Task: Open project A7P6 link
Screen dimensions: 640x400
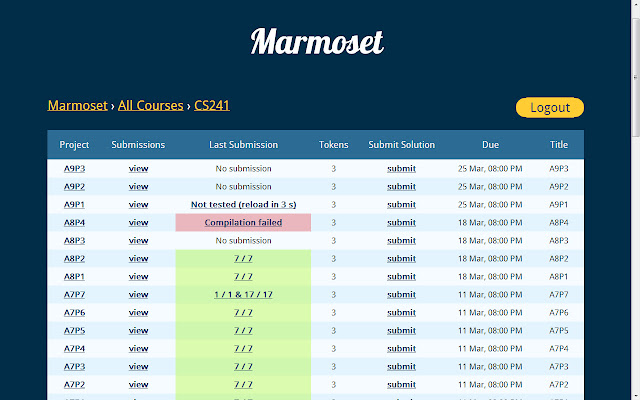Action: (74, 312)
